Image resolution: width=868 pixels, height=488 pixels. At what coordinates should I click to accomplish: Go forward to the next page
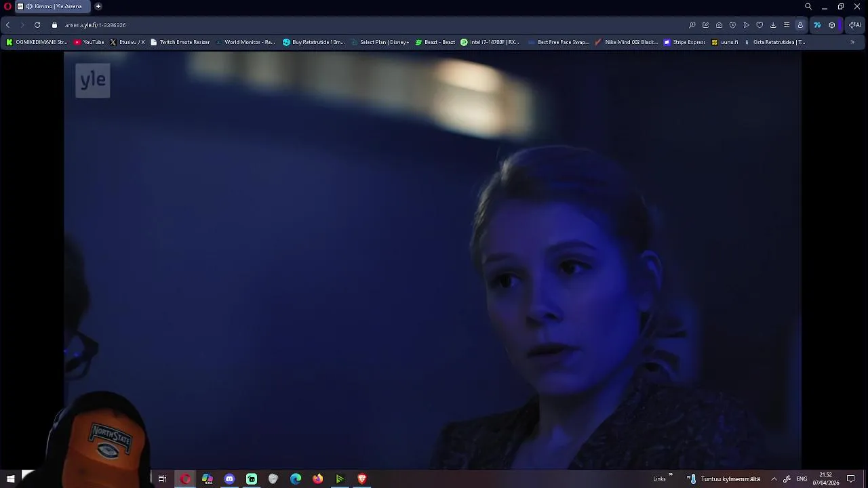tap(22, 25)
